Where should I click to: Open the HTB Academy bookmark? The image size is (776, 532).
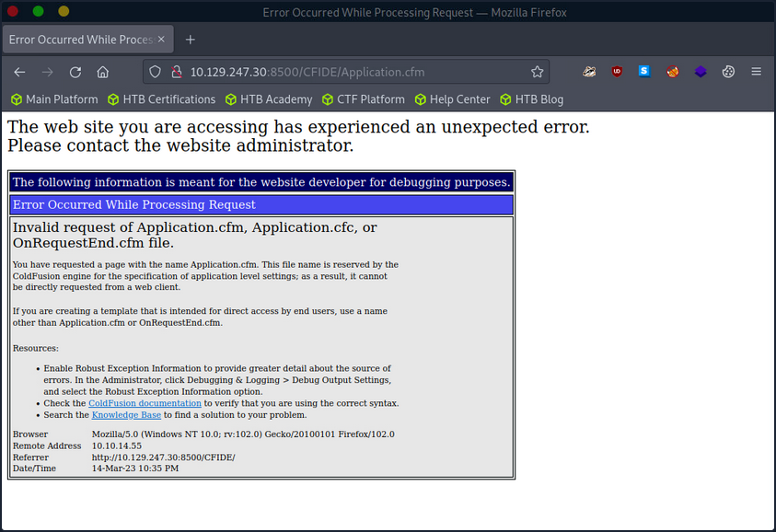[x=268, y=99]
